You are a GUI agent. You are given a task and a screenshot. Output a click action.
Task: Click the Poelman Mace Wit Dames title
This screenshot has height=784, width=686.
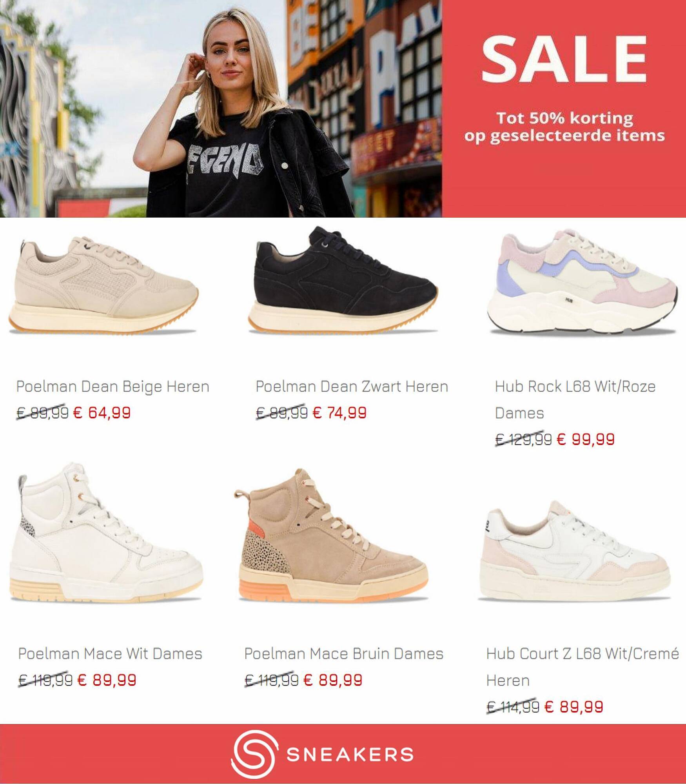click(x=110, y=653)
